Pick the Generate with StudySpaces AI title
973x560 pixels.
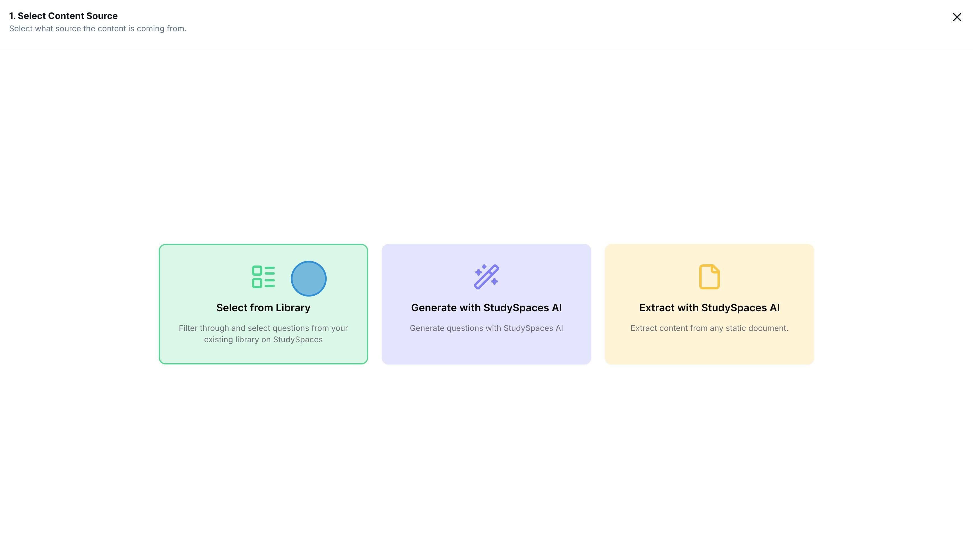(x=486, y=308)
